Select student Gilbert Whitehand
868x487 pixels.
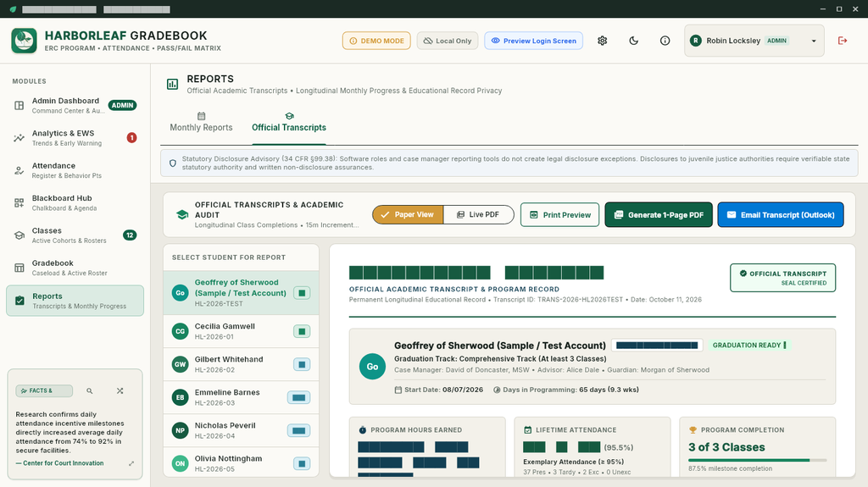point(241,365)
